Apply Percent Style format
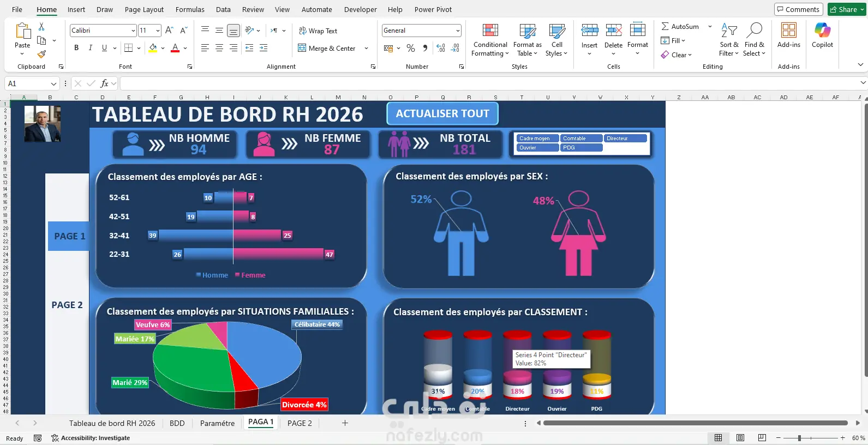This screenshot has height=445, width=868. [411, 48]
